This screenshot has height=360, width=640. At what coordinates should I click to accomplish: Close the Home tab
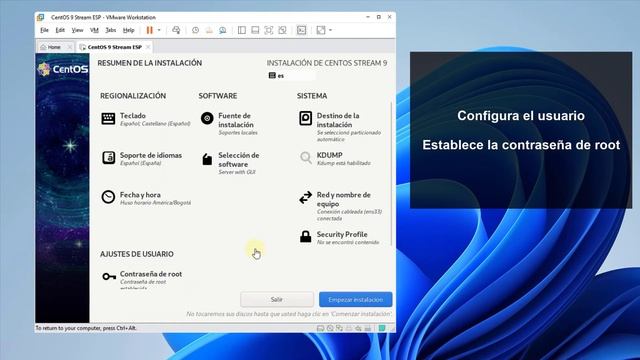coord(70,47)
